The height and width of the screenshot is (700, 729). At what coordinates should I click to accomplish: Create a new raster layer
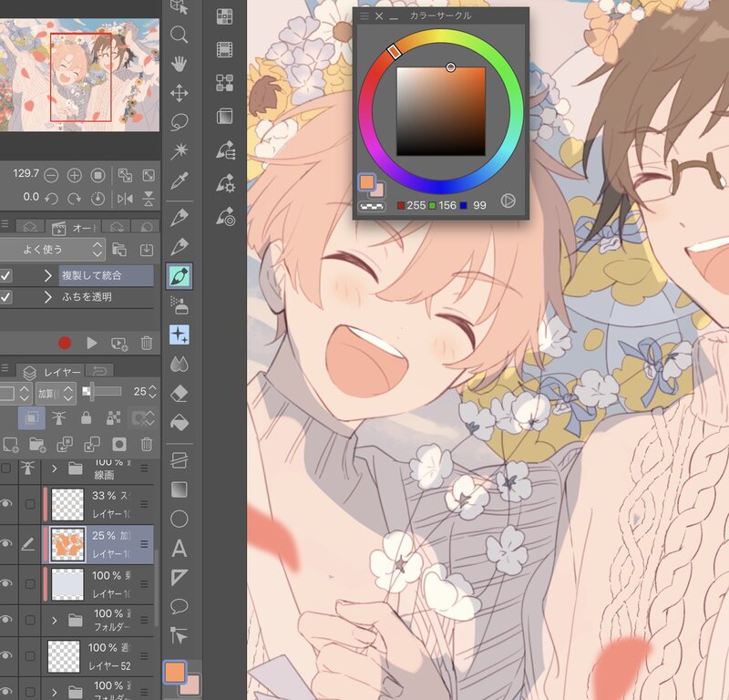(10, 445)
